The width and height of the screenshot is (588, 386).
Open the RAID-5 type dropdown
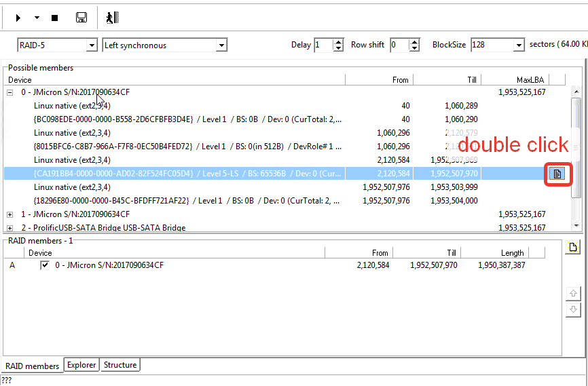point(92,45)
